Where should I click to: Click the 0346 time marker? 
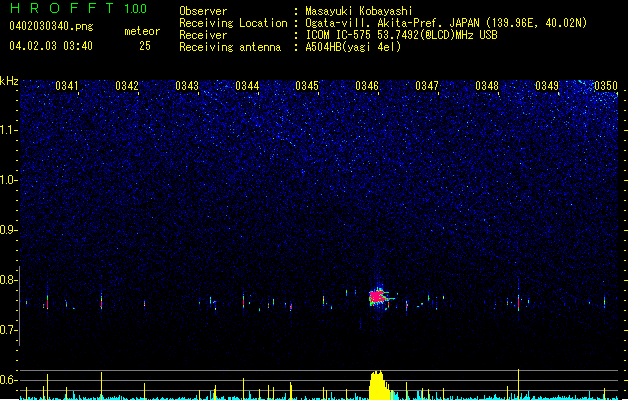[x=367, y=86]
